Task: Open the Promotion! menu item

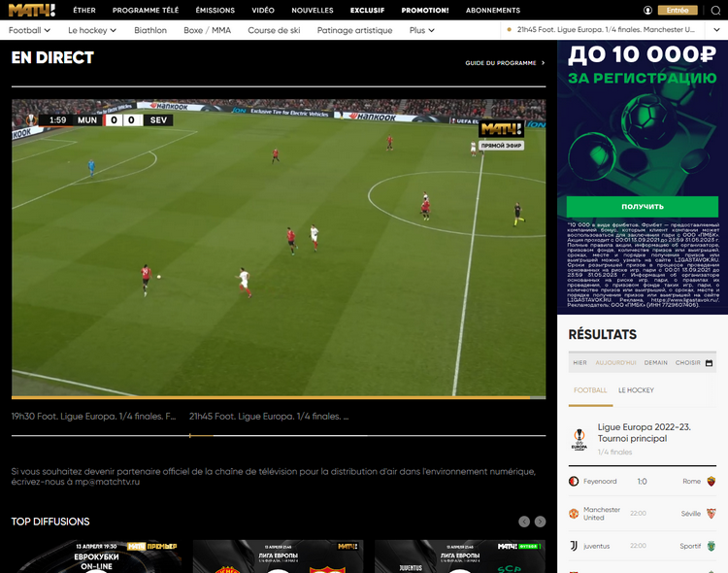Action: 425,11
